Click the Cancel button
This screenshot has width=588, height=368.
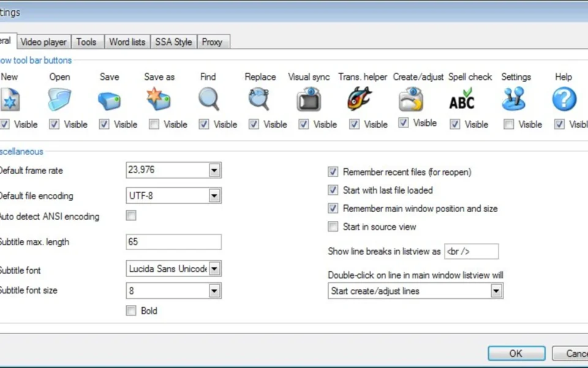(570, 353)
